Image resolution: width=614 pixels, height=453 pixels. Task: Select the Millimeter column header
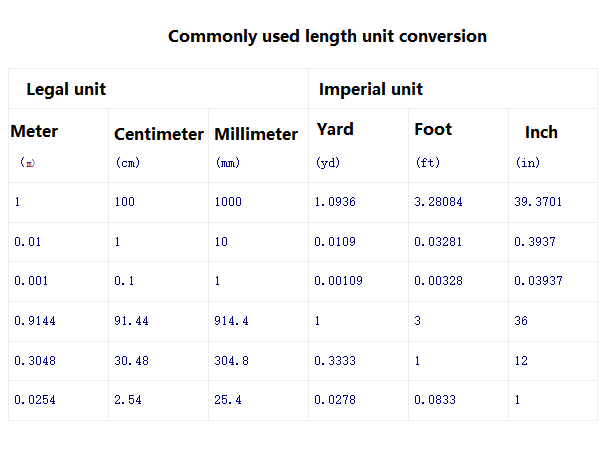pos(256,134)
